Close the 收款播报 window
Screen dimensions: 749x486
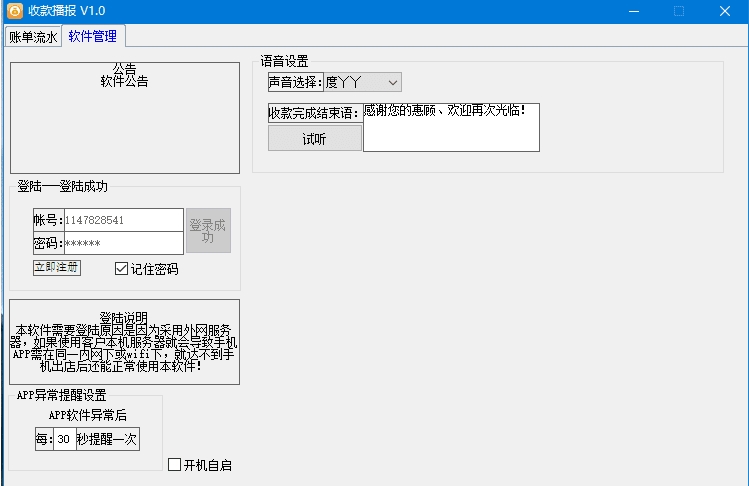[x=725, y=11]
